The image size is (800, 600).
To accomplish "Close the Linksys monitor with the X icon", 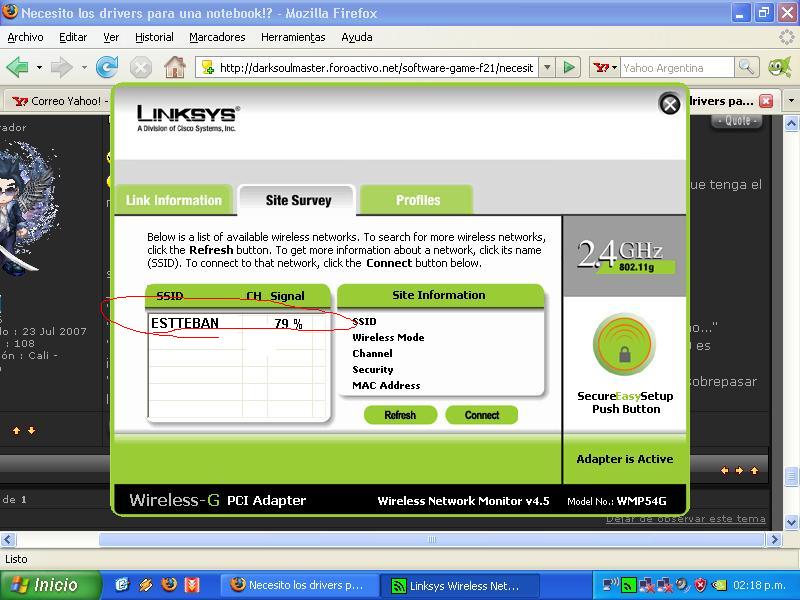I will (669, 104).
